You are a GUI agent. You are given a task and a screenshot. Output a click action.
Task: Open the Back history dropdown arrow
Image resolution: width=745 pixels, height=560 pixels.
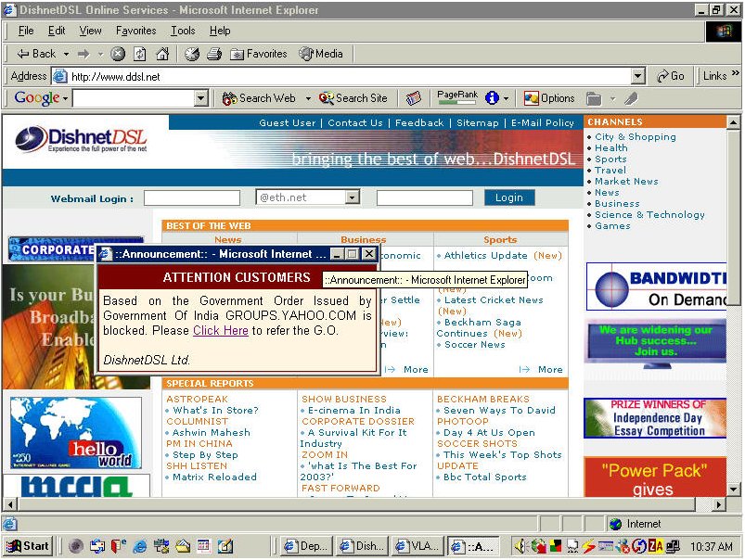(66, 54)
